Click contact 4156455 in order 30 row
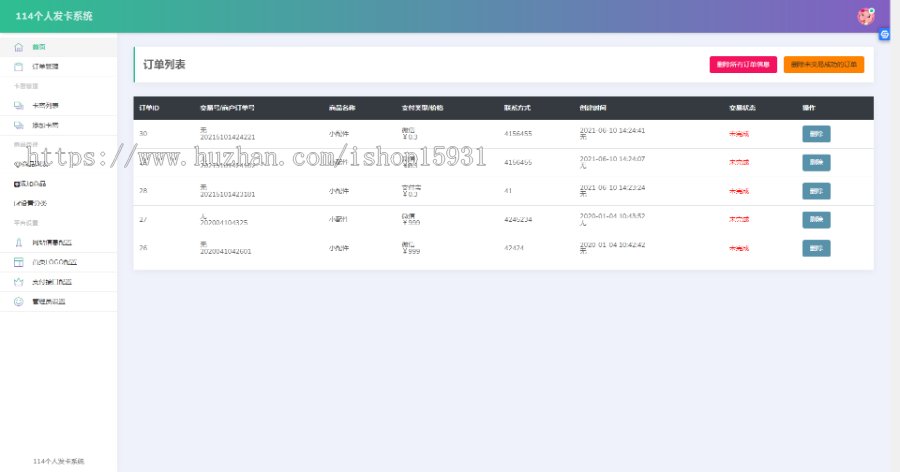The height and width of the screenshot is (472, 900). tap(518, 134)
